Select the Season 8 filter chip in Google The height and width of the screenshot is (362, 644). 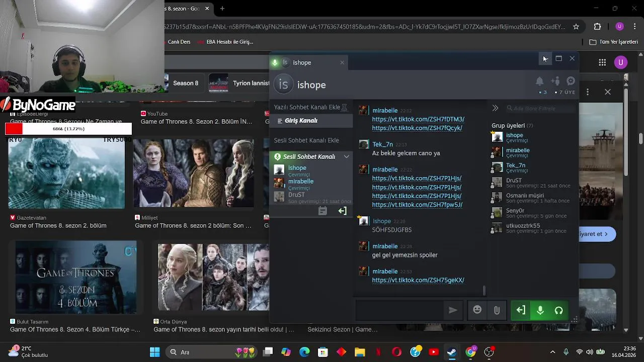tap(185, 83)
